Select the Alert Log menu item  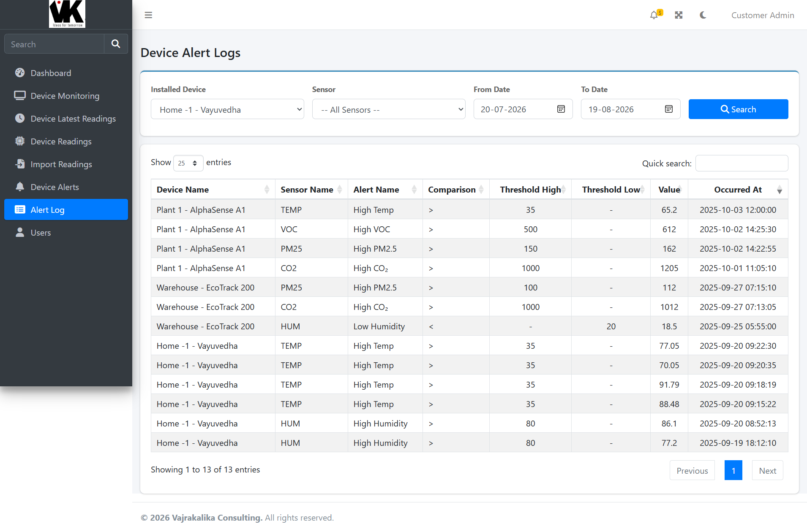(66, 210)
